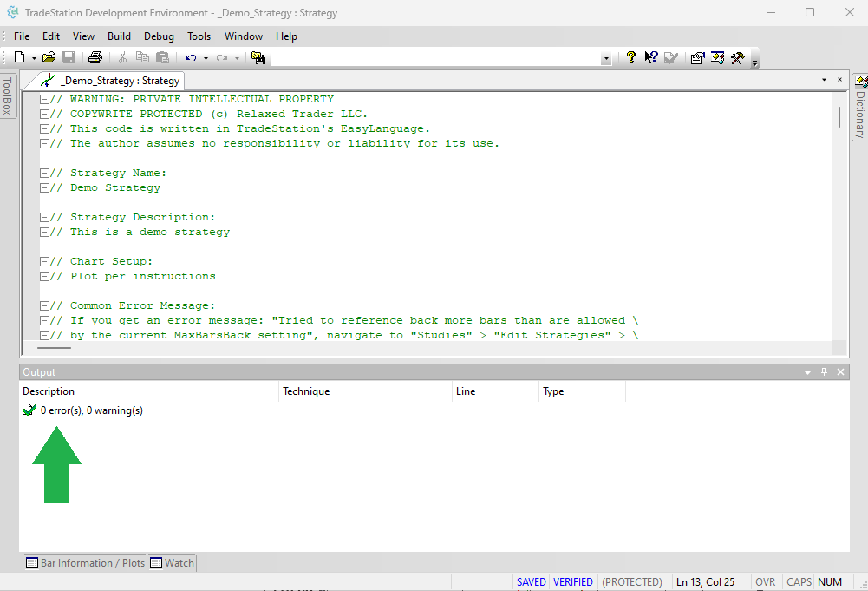
Task: Click into the toolbar search combo box
Action: point(436,58)
